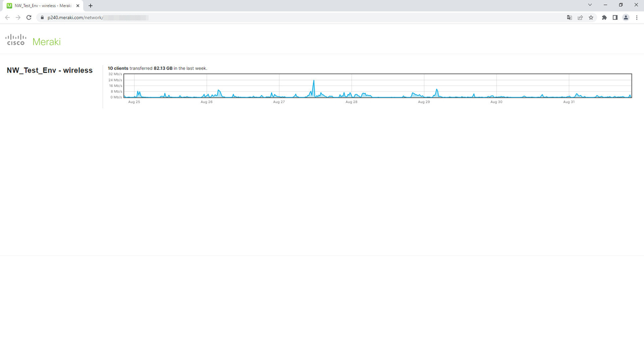Viewport: 644px width, 349px height.
Task: Click the forward navigation arrow
Action: pos(18,17)
